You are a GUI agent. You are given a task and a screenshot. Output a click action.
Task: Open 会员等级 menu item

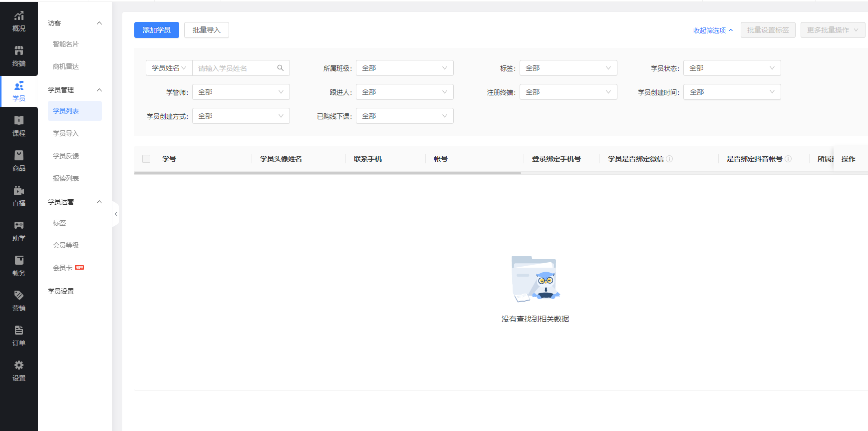click(66, 245)
